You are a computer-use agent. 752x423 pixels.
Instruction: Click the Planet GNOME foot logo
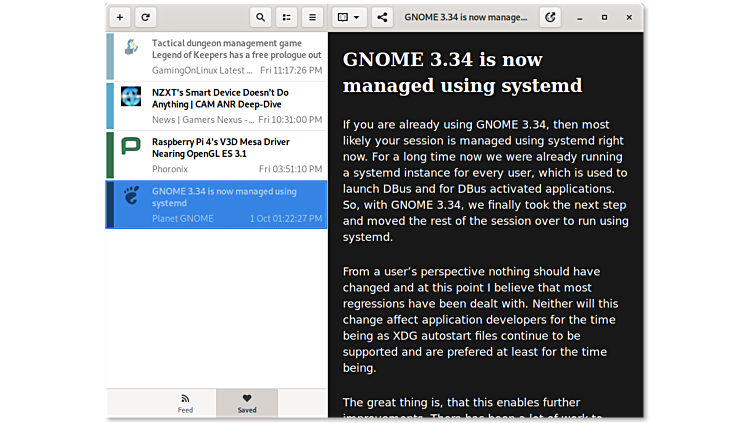point(131,195)
